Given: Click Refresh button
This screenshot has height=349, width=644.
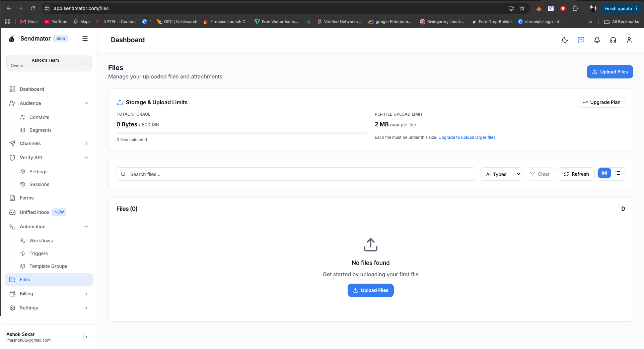Looking at the screenshot, I should click(576, 174).
